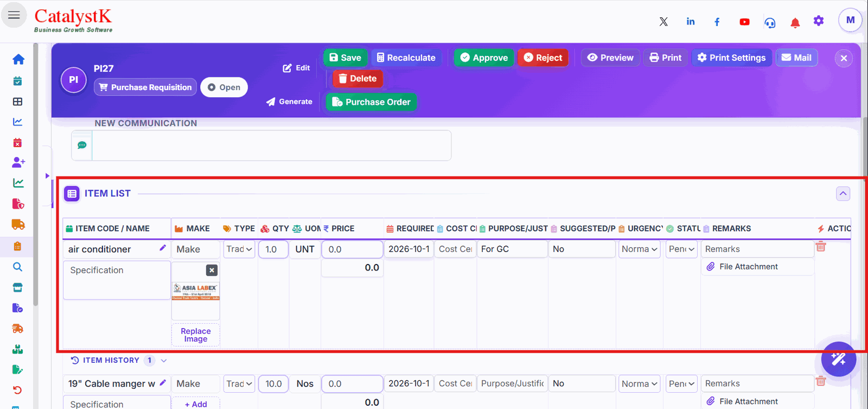Click the new communication message box
Viewport: 868px width, 409px height.
point(271,146)
